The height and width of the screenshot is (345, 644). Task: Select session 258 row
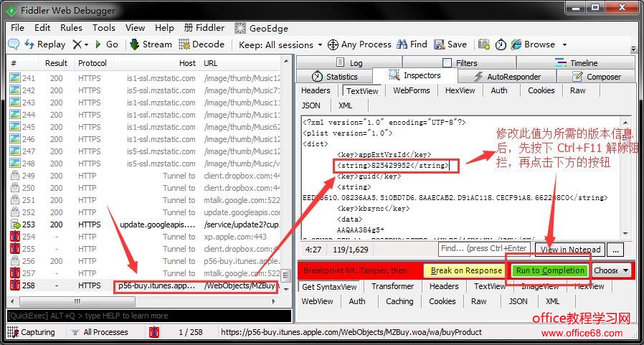pos(143,285)
